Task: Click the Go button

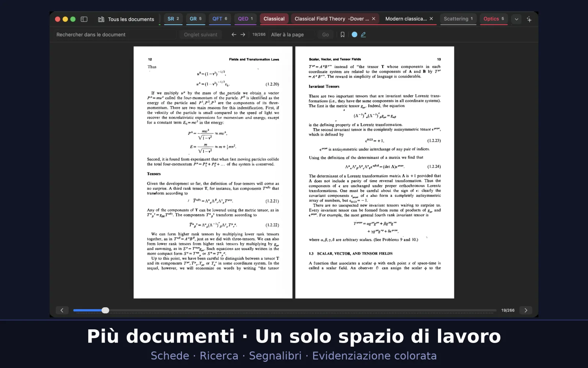Action: point(326,35)
